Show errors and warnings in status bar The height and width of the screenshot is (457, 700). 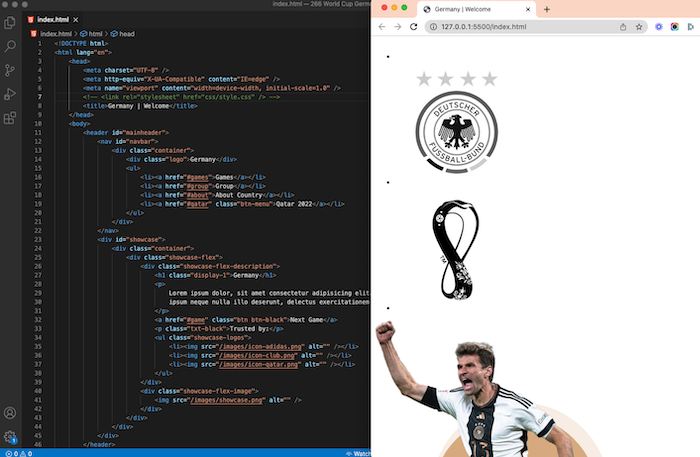19,453
